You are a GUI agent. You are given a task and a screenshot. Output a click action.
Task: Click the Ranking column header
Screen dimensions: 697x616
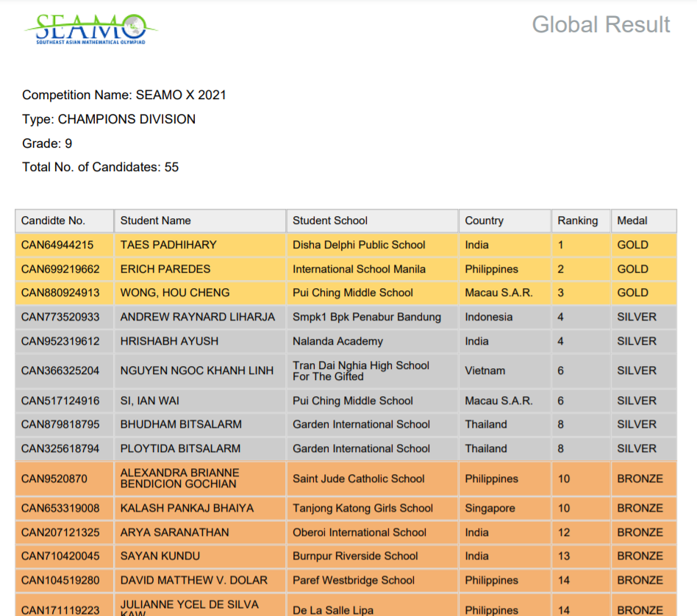pos(577,221)
